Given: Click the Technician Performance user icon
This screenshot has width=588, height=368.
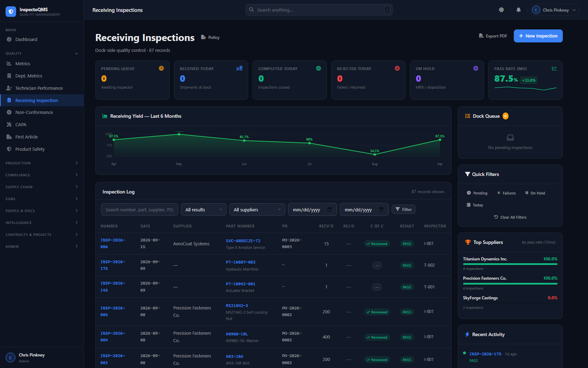Looking at the screenshot, I should 9,88.
